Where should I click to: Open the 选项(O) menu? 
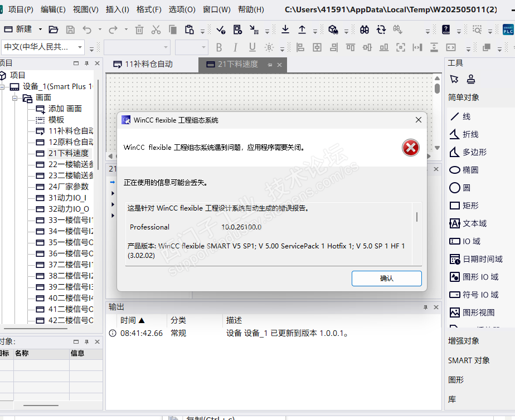182,9
